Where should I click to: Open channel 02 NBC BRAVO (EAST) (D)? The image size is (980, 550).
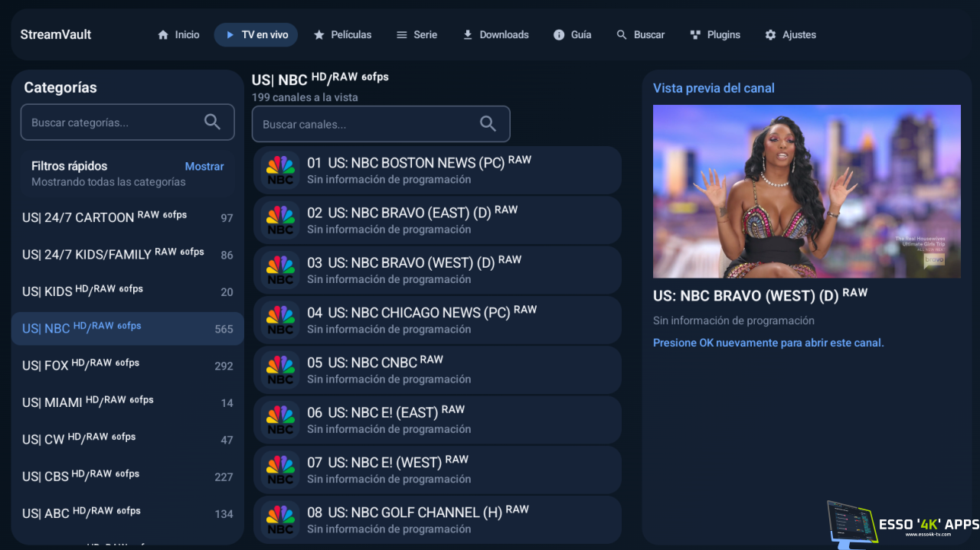[x=437, y=220]
